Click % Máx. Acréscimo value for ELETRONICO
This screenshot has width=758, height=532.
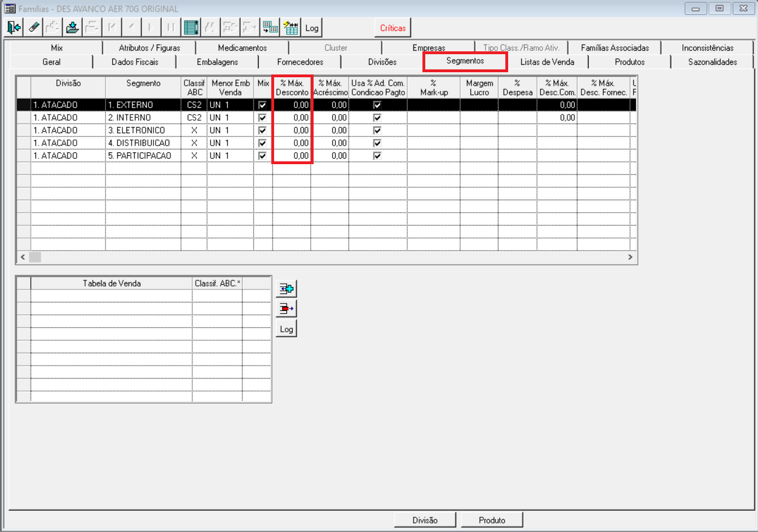point(330,130)
